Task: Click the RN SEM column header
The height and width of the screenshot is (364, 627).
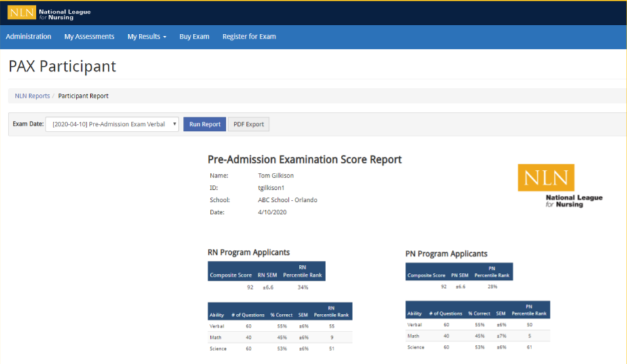Action: pyautogui.click(x=268, y=275)
